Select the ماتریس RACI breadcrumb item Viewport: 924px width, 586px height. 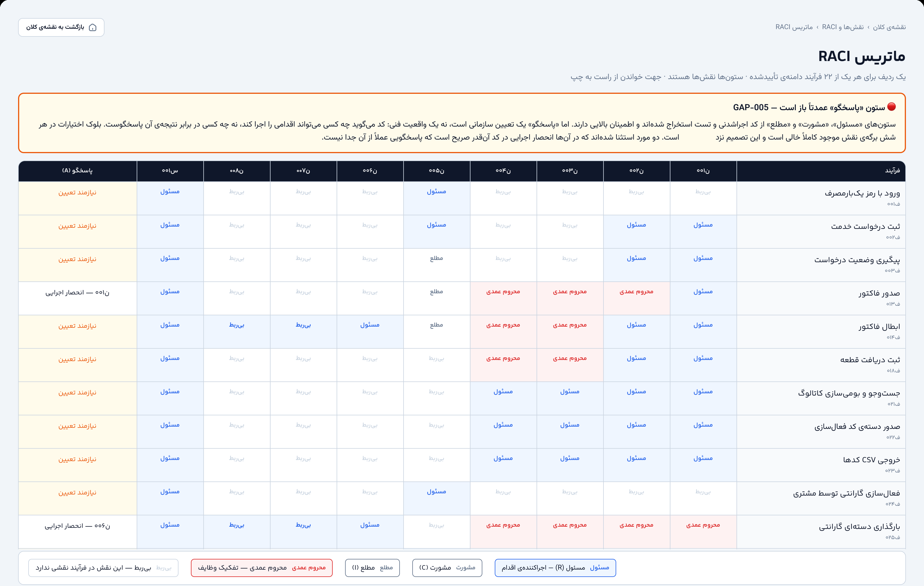pyautogui.click(x=794, y=27)
